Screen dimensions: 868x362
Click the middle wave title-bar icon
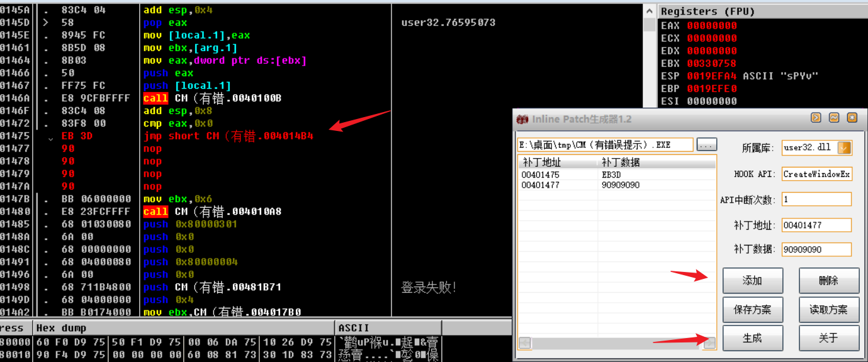coord(834,118)
